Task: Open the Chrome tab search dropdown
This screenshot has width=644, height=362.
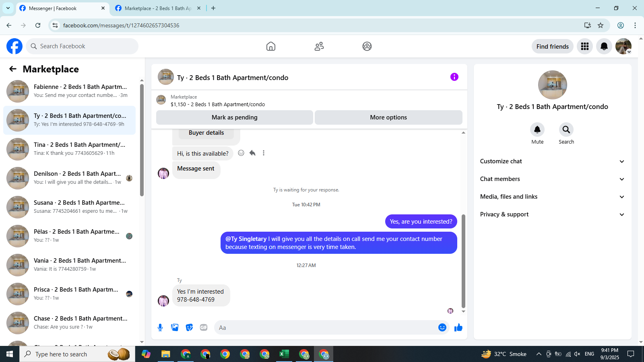Action: tap(8, 8)
